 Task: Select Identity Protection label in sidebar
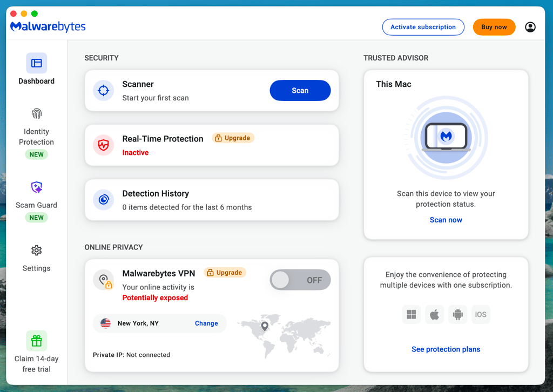click(36, 137)
